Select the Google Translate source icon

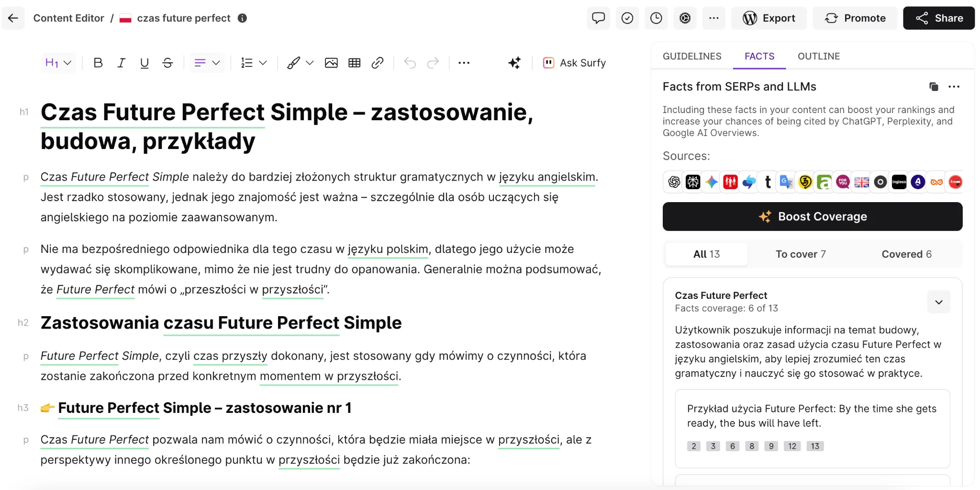[786, 182]
